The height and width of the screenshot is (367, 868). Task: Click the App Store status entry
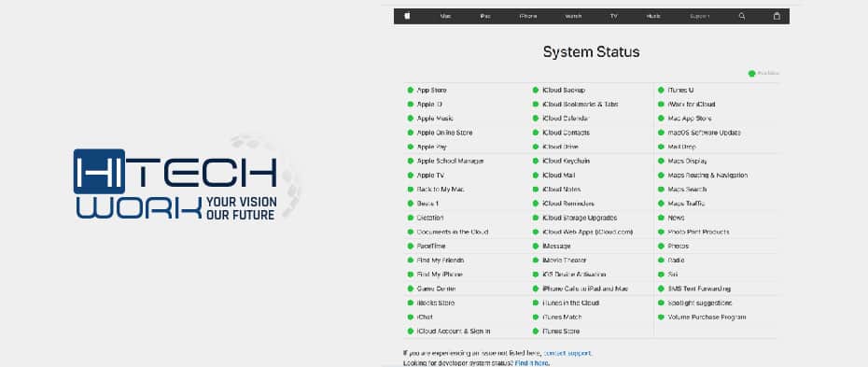point(427,91)
